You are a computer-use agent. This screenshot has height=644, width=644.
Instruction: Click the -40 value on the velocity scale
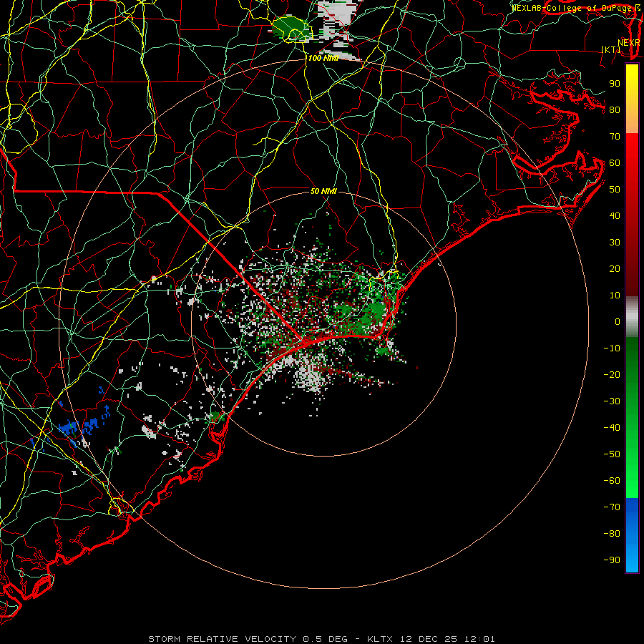pyautogui.click(x=612, y=428)
